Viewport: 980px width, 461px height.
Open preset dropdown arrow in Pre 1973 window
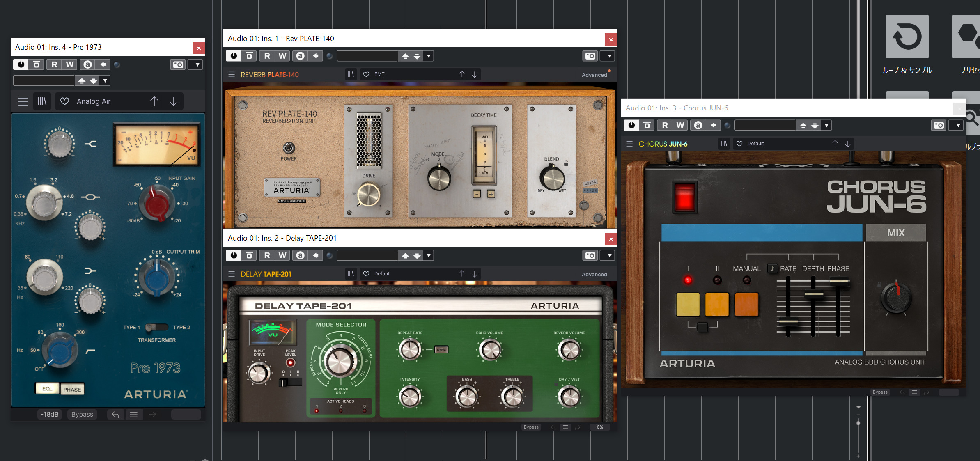pyautogui.click(x=106, y=80)
